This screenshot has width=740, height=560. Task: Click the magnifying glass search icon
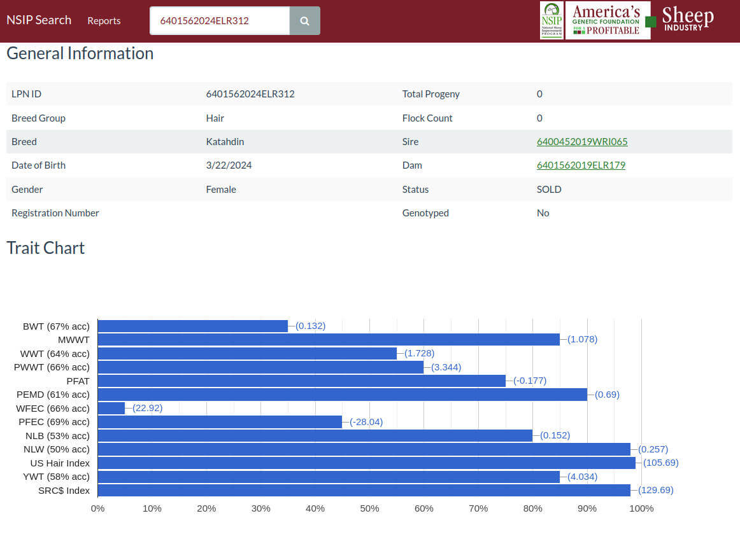304,21
